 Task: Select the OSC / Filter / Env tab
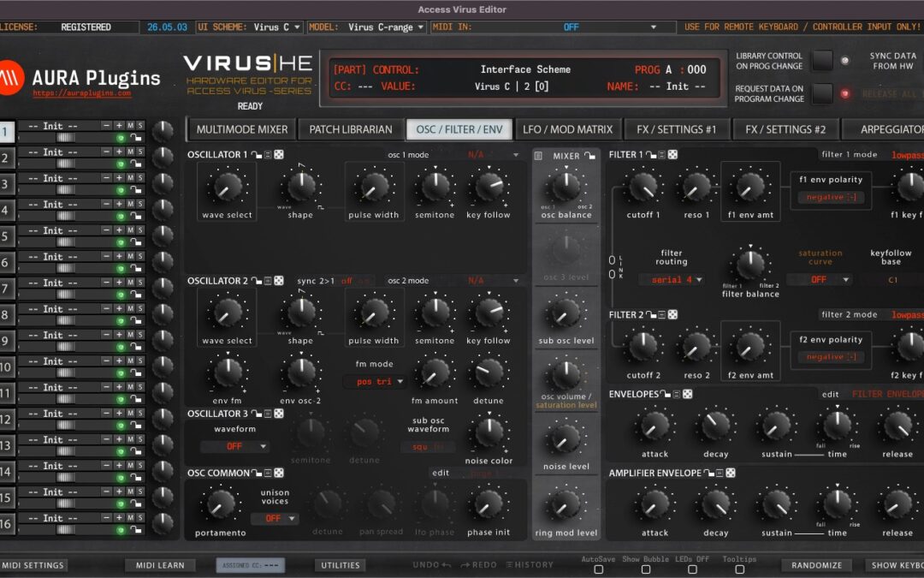click(459, 129)
